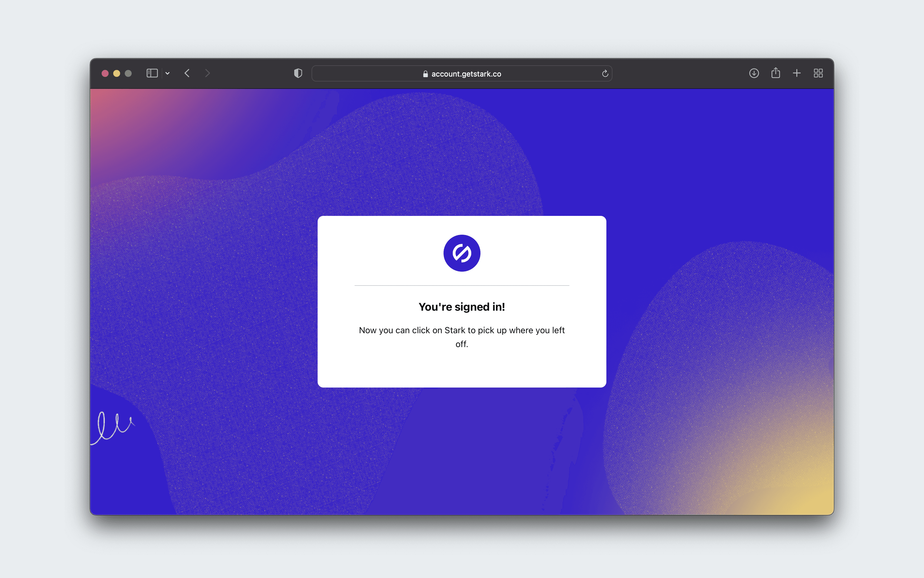The width and height of the screenshot is (924, 578).
Task: Go back to the previous page
Action: tap(187, 73)
